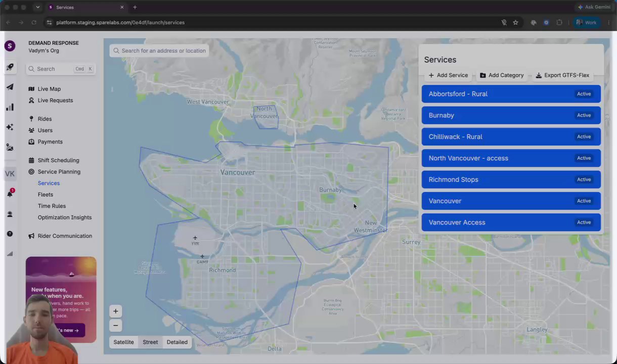
Task: Open the browser tab list dropdown chevron
Action: coord(37,7)
